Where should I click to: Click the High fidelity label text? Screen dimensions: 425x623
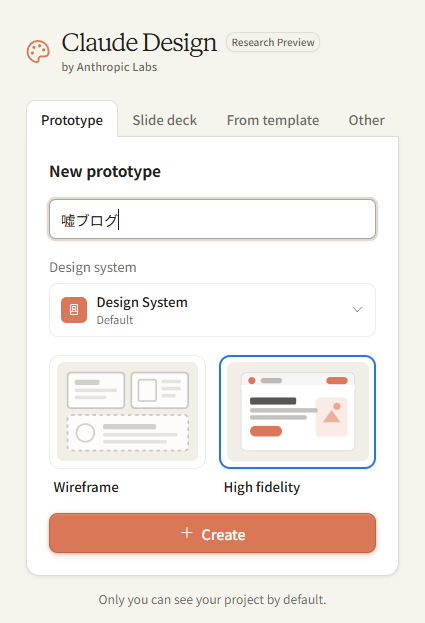click(262, 487)
